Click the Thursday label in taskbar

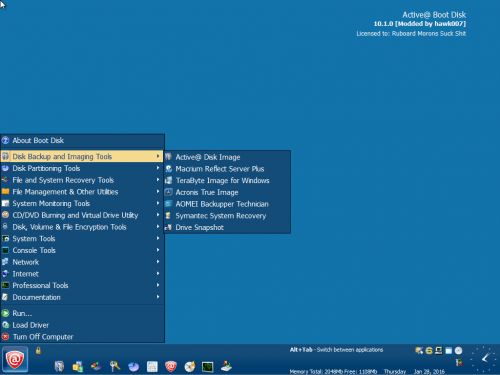click(x=395, y=371)
